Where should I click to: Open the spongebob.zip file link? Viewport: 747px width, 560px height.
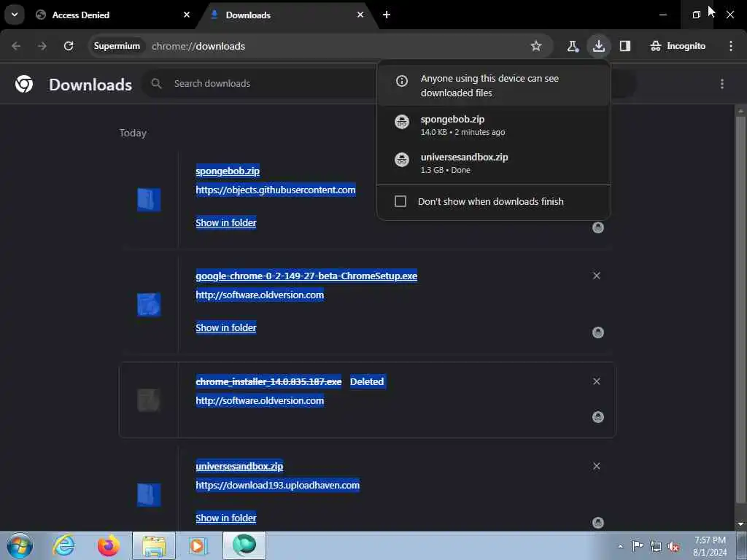228,171
